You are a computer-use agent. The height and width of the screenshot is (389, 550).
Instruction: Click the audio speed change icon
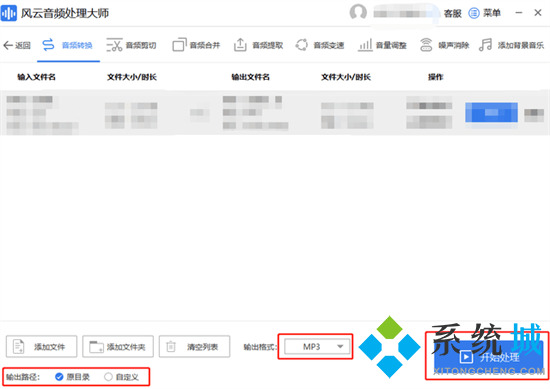(302, 45)
